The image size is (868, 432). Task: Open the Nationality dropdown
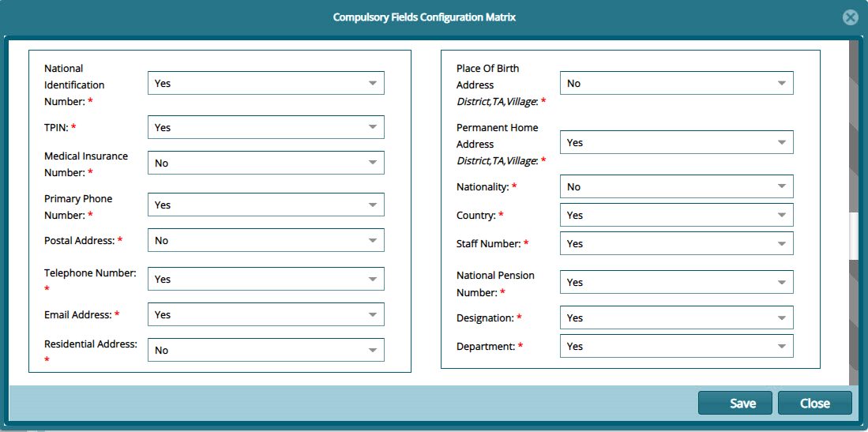(x=676, y=186)
